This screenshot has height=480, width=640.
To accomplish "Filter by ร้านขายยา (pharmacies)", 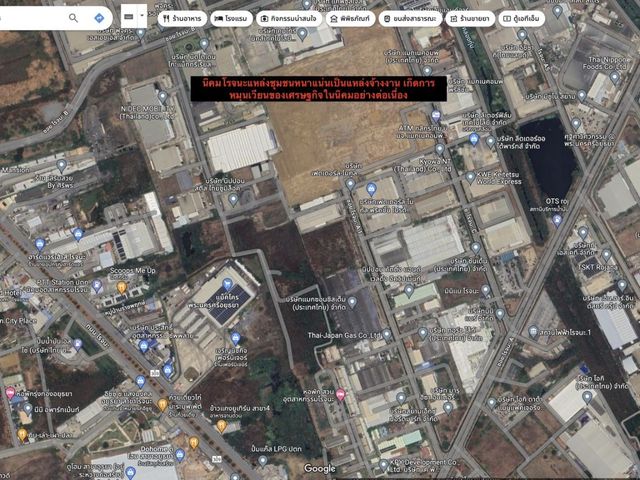I will [470, 19].
